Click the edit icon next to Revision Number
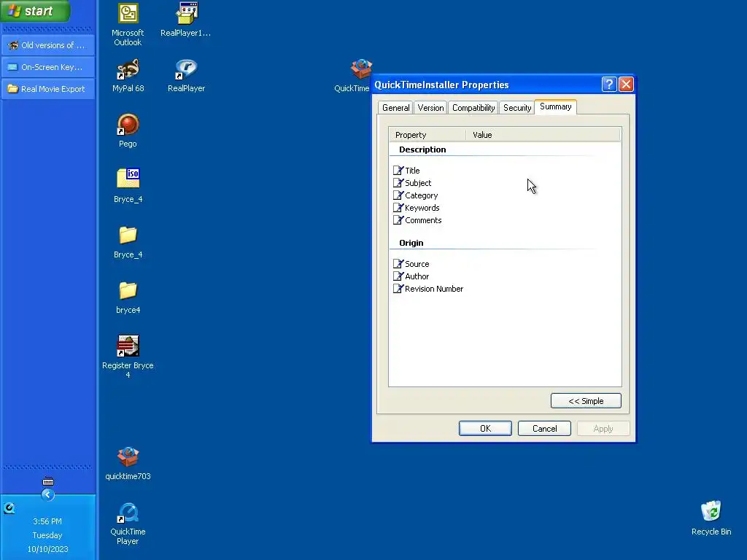This screenshot has height=560, width=747. point(398,288)
